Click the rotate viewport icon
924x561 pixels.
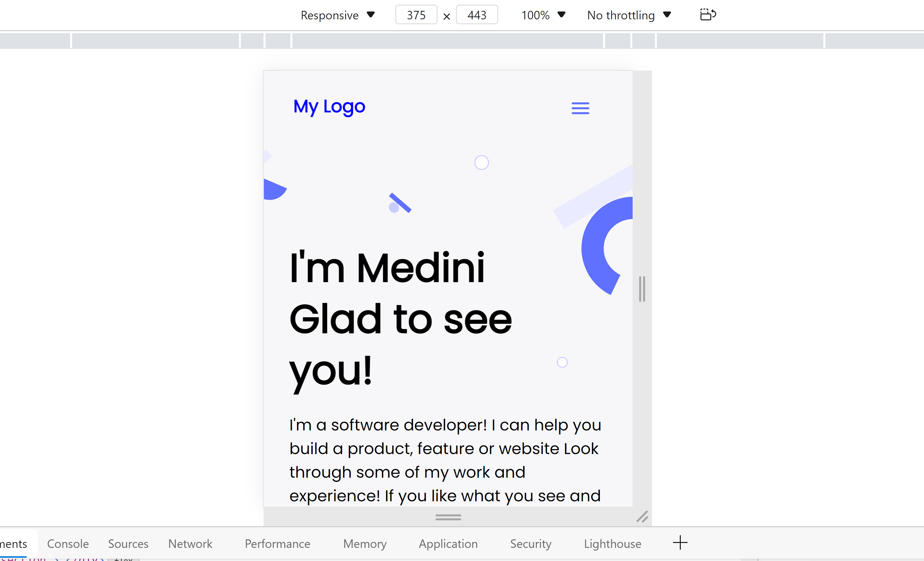click(x=708, y=15)
